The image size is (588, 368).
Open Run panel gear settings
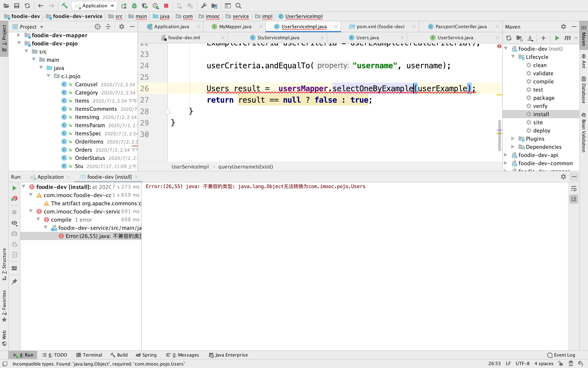coord(563,177)
